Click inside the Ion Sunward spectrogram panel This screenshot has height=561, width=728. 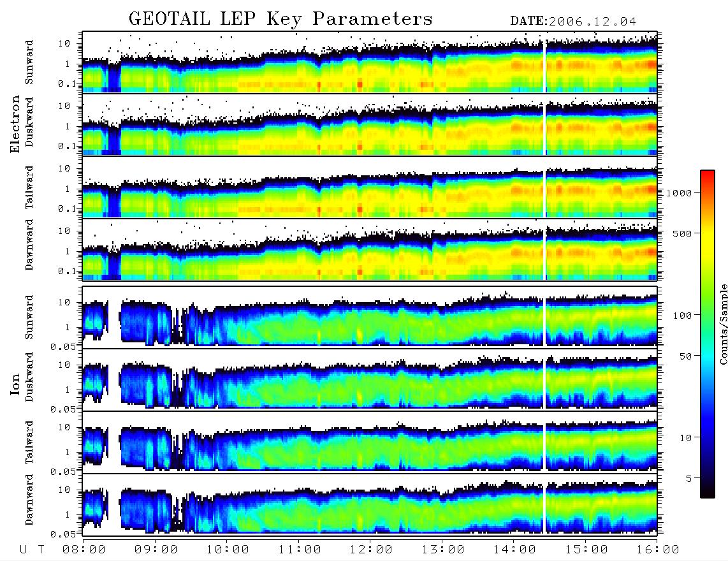coord(370,317)
